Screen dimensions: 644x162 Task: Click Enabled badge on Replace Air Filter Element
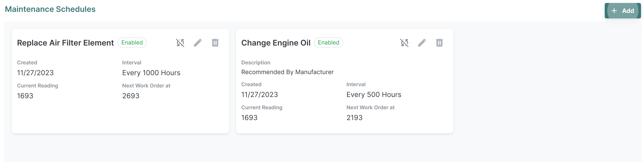pos(132,43)
